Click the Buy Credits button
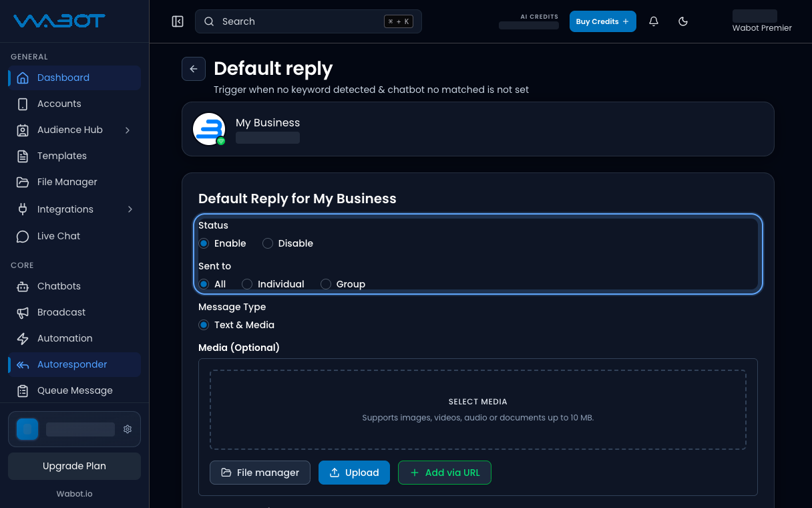 [x=603, y=21]
